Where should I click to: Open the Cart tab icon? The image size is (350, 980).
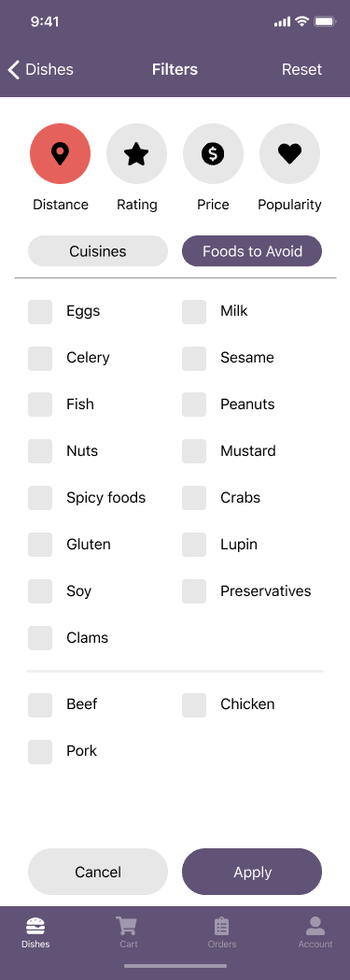(127, 926)
